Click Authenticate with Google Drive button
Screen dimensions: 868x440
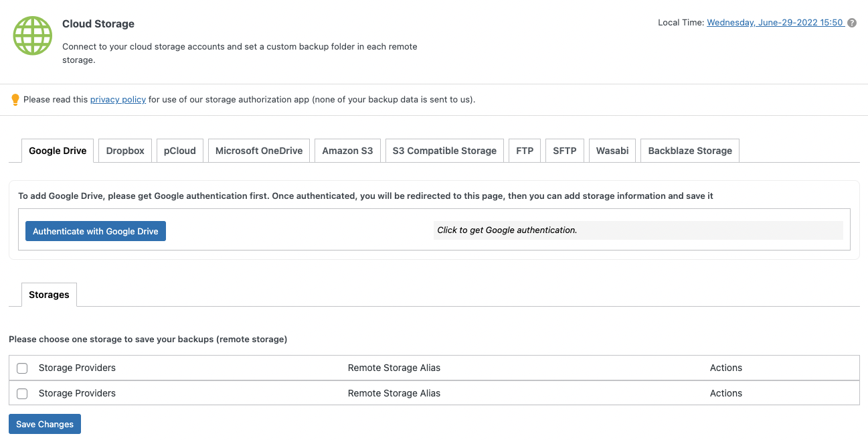(96, 231)
